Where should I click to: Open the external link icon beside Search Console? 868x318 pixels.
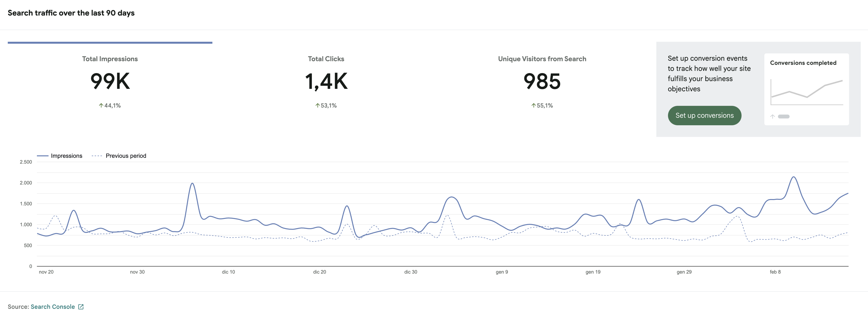(81, 307)
